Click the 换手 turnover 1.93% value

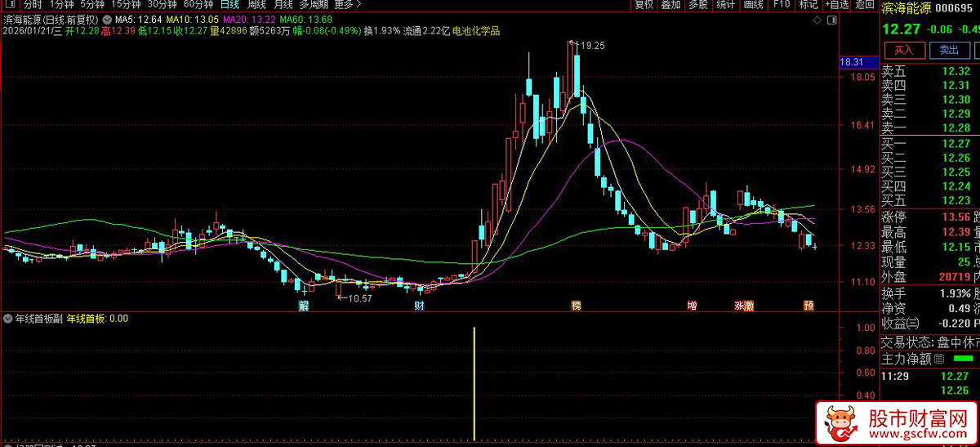tap(954, 293)
